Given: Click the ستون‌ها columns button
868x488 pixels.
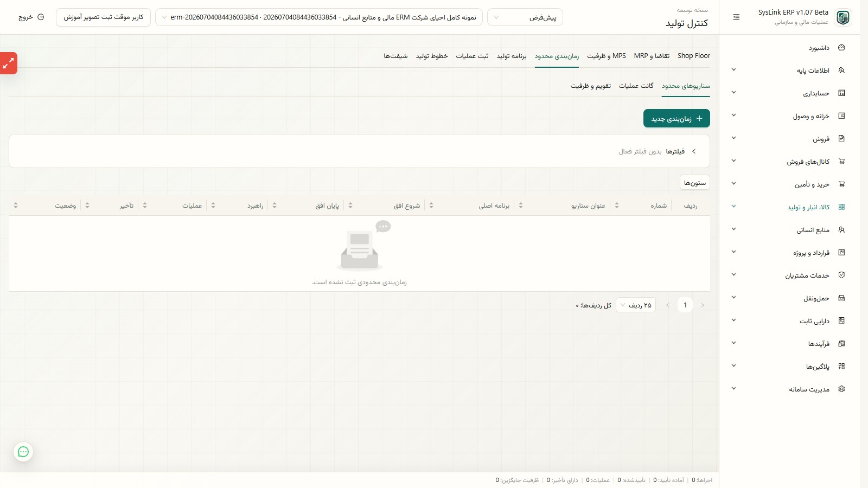Looking at the screenshot, I should (x=695, y=183).
